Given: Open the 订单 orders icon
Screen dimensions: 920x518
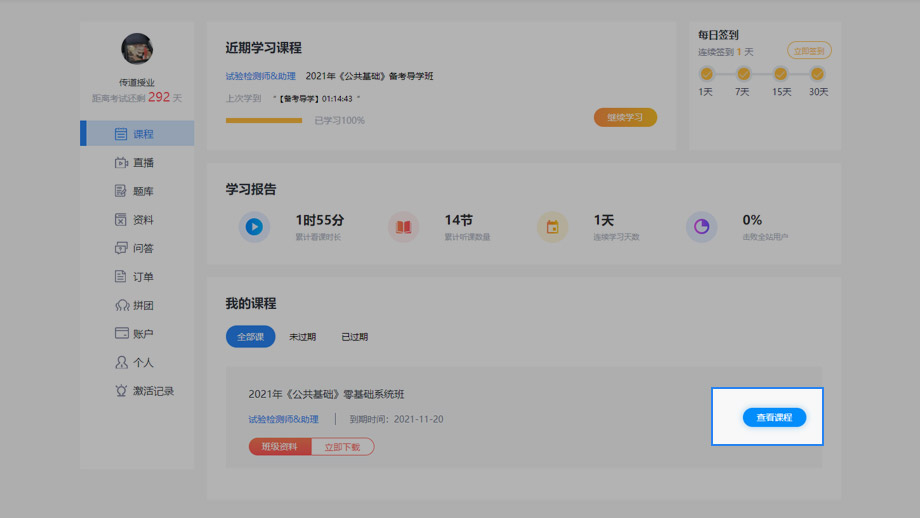Looking at the screenshot, I should coord(121,277).
